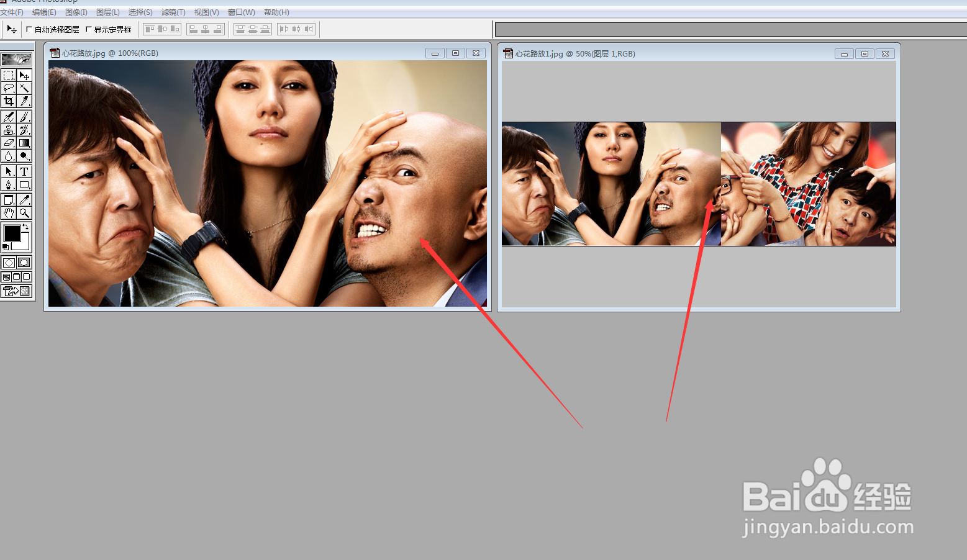Select the Notes tool
The image size is (967, 560).
point(9,200)
